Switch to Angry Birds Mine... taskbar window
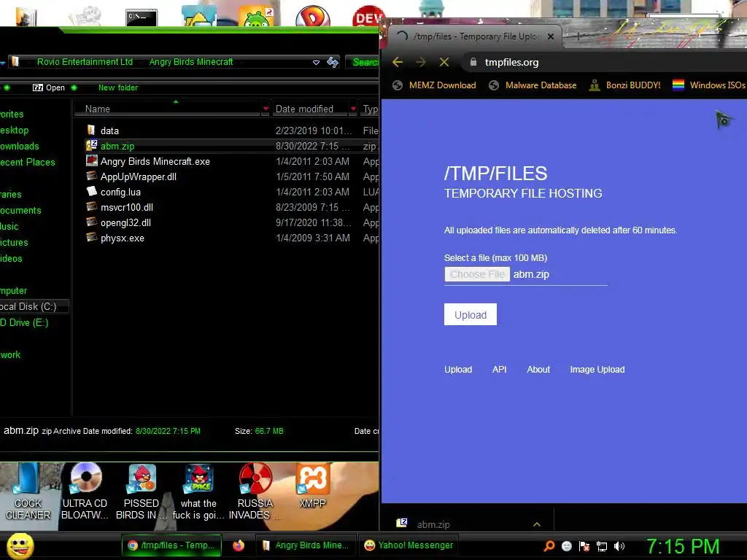This screenshot has height=560, width=747. coord(306,545)
